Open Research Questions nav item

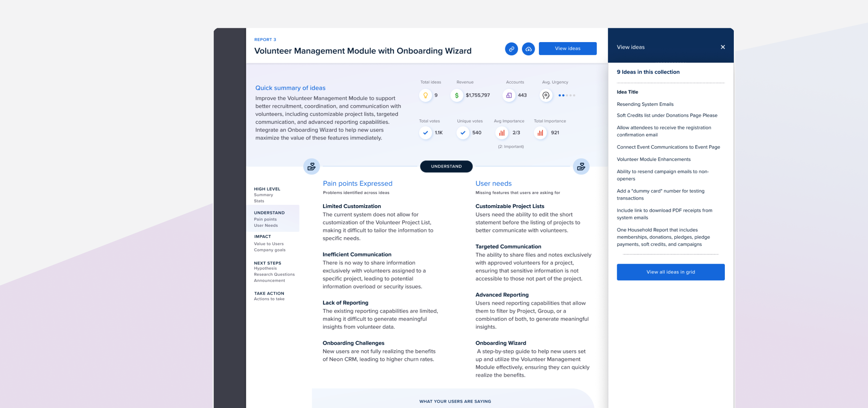pos(274,274)
